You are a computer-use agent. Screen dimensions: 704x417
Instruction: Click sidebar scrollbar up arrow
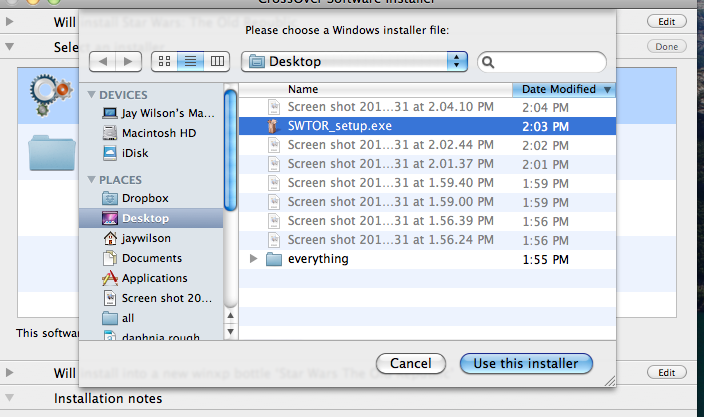click(x=230, y=316)
